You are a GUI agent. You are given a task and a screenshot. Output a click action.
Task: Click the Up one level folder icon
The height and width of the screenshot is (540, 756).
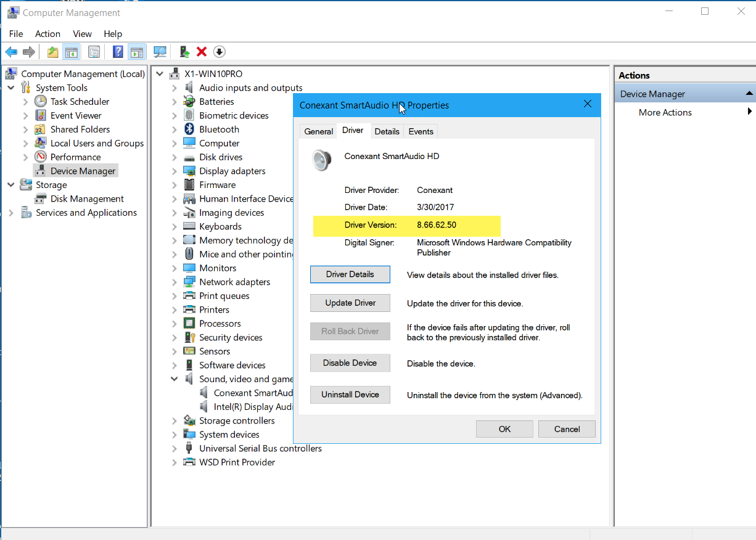[53, 52]
